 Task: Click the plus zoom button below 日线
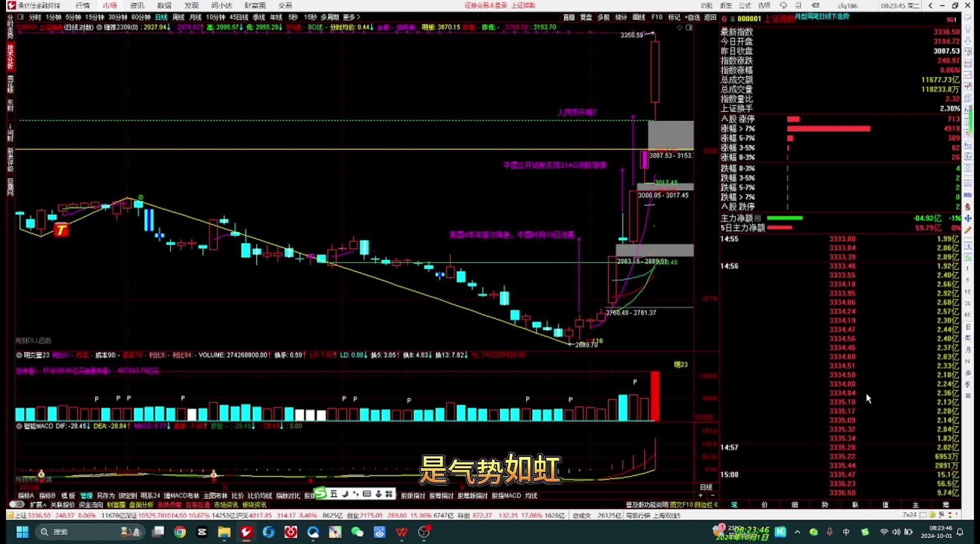pyautogui.click(x=700, y=496)
